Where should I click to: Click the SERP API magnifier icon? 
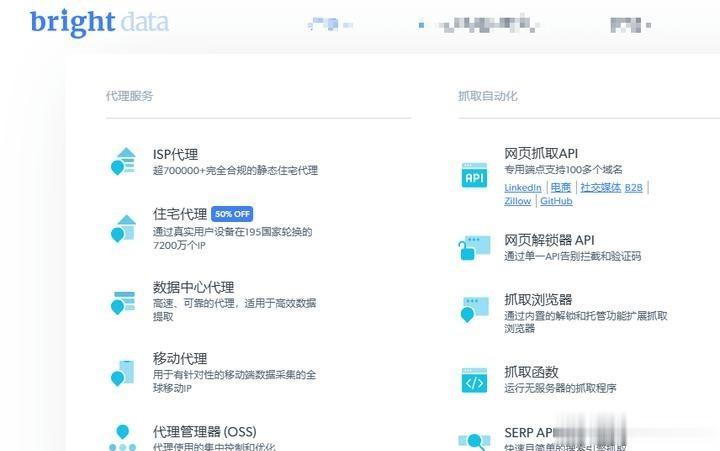(474, 441)
